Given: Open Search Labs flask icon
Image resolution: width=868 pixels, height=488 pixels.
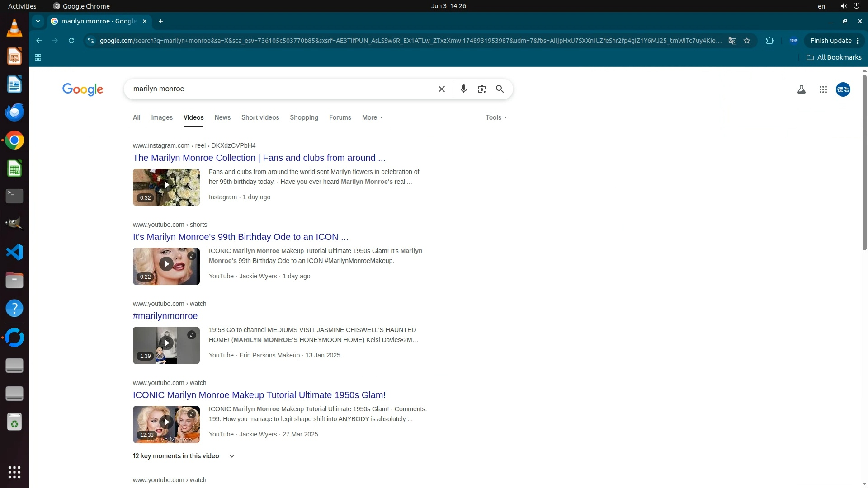Looking at the screenshot, I should coord(801,89).
